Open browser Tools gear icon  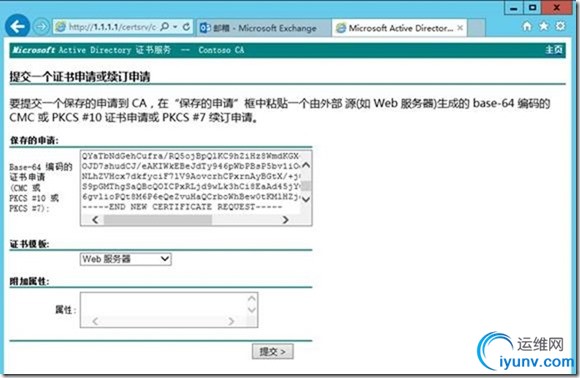point(561,26)
